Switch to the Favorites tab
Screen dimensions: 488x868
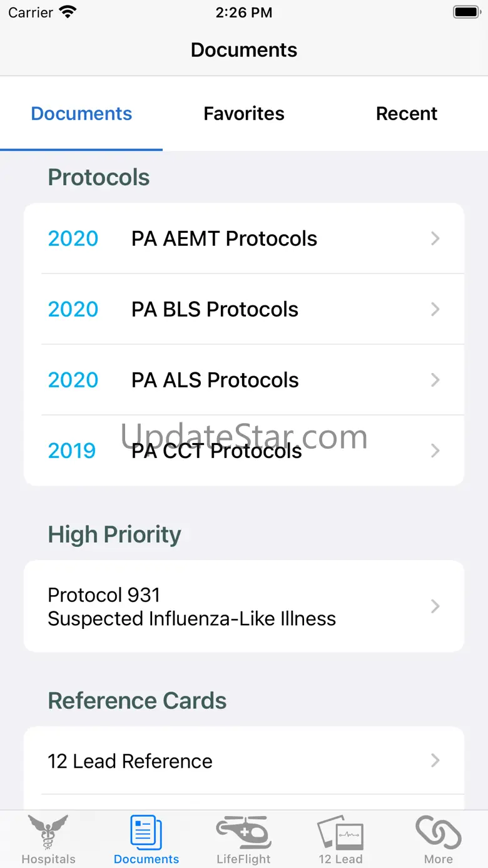[x=244, y=113]
